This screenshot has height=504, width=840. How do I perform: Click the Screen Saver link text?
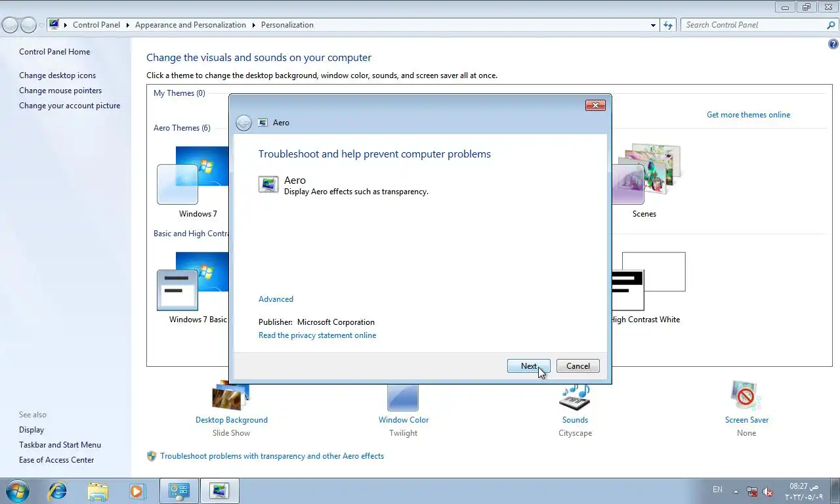point(747,420)
